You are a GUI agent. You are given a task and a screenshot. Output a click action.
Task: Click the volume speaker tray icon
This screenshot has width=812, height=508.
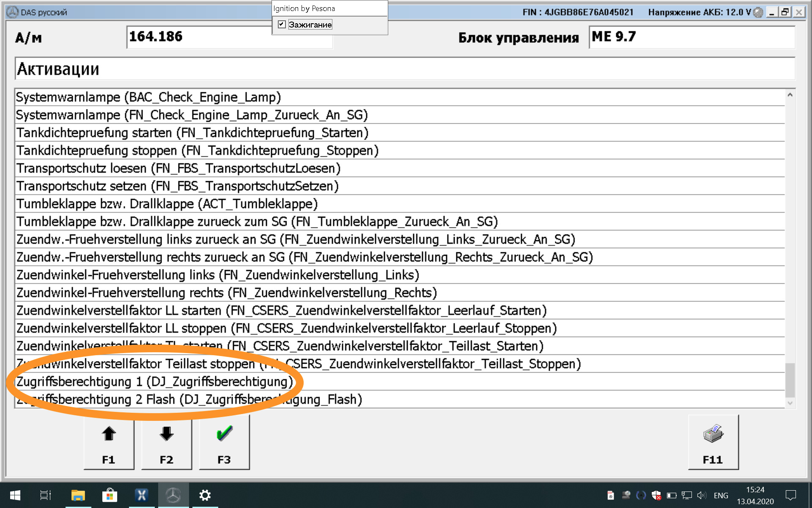click(702, 495)
